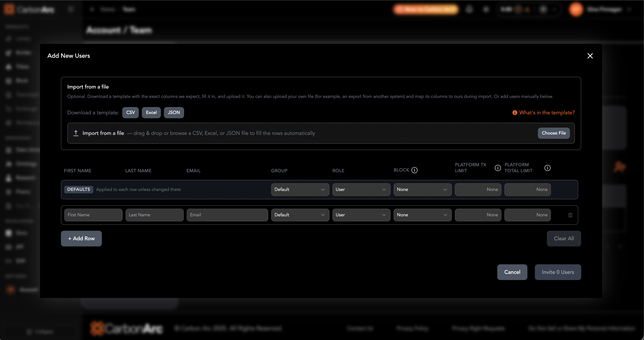The width and height of the screenshot is (644, 340).
Task: Click the LAST NAME column header
Action: (x=138, y=171)
